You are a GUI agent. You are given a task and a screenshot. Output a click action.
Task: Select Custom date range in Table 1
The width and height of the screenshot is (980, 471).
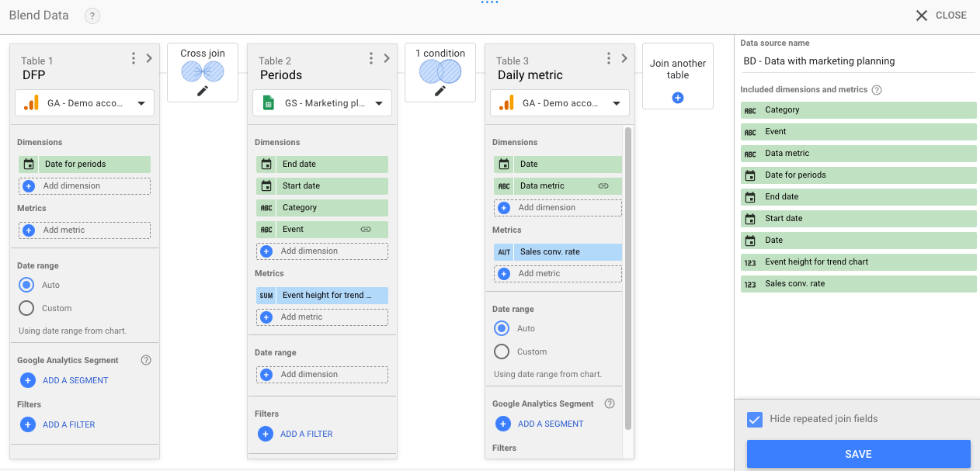click(x=26, y=308)
